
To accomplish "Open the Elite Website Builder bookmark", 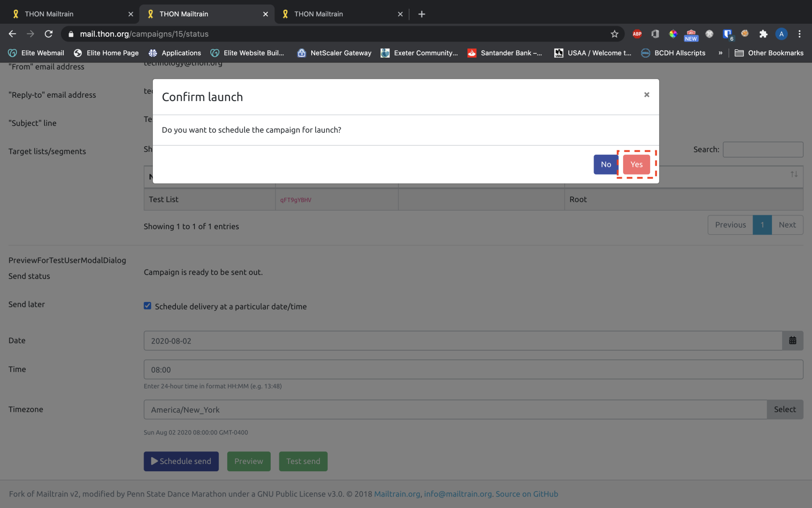I will (247, 53).
